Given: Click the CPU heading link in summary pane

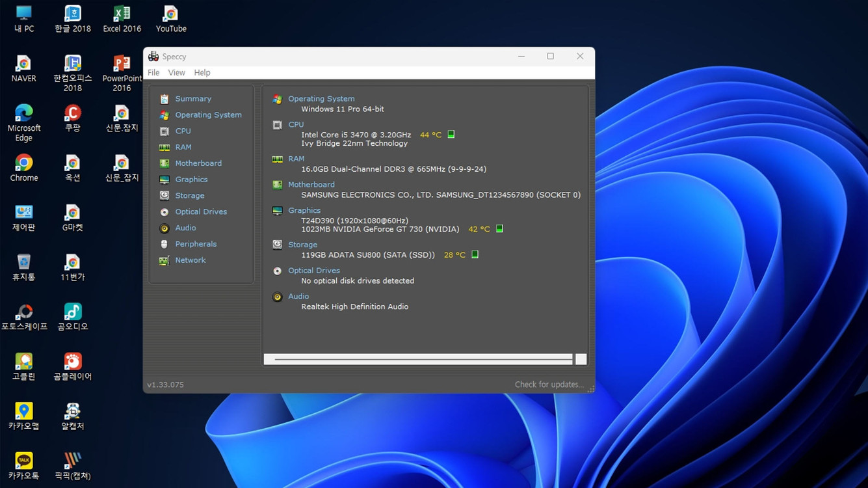Looking at the screenshot, I should pos(296,124).
